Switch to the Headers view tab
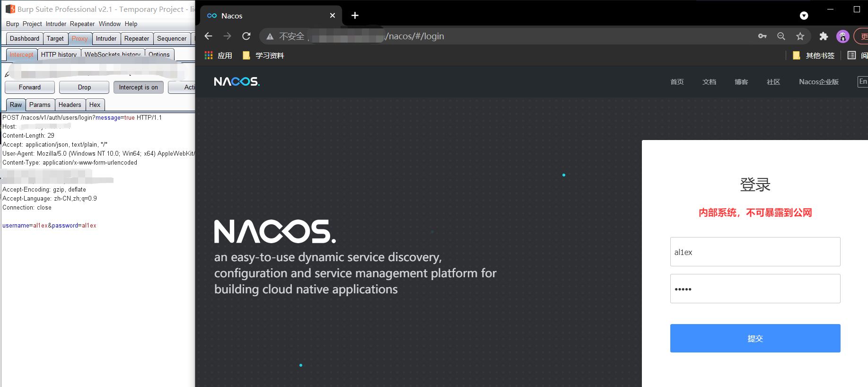This screenshot has width=868, height=387. click(x=70, y=105)
